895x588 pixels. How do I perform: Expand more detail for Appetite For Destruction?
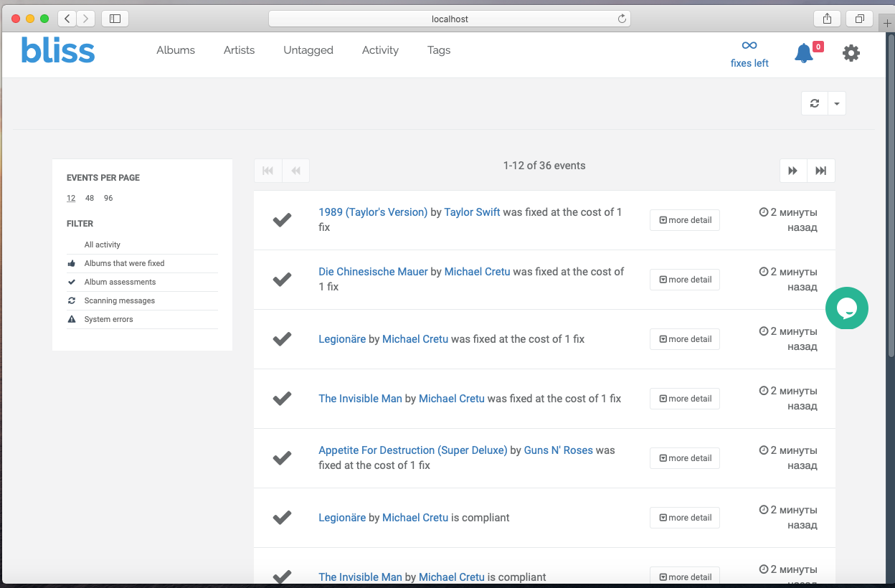[x=685, y=458]
